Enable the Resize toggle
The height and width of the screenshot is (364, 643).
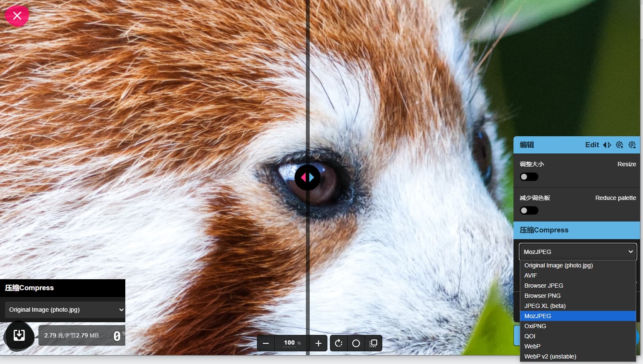tap(529, 177)
